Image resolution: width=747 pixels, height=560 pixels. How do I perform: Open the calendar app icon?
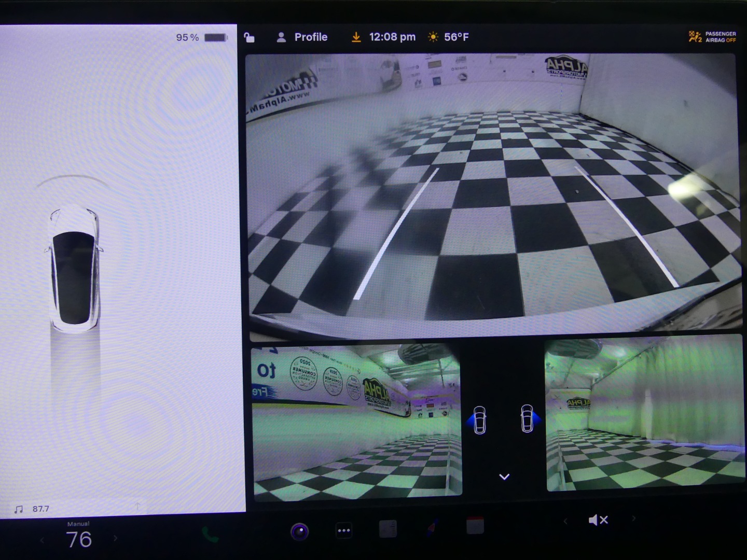[475, 526]
